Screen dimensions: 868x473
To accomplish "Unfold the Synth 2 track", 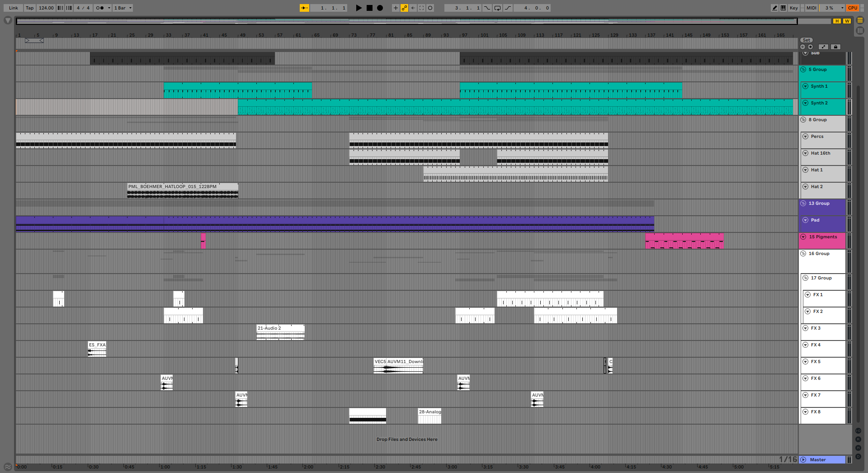I will 806,103.
